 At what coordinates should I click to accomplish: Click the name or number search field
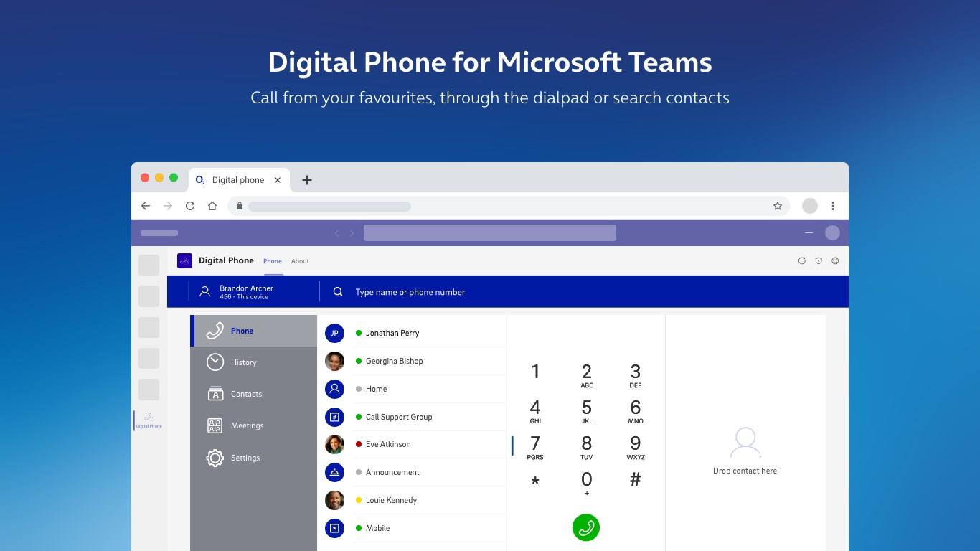pyautogui.click(x=410, y=292)
